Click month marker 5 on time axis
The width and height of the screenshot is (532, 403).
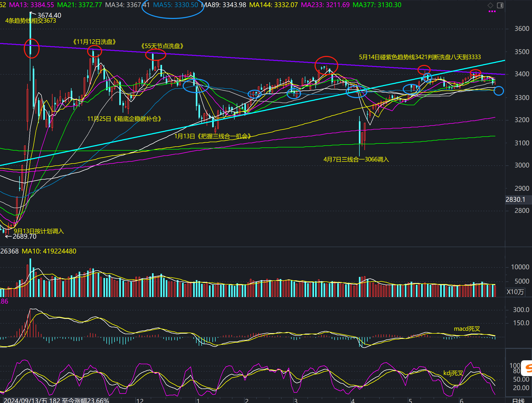click(410, 401)
